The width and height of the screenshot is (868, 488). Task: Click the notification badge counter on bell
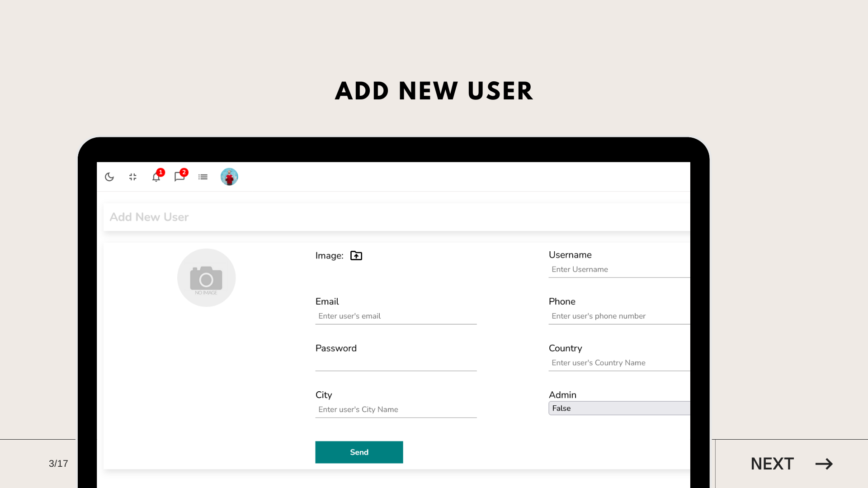coord(161,172)
